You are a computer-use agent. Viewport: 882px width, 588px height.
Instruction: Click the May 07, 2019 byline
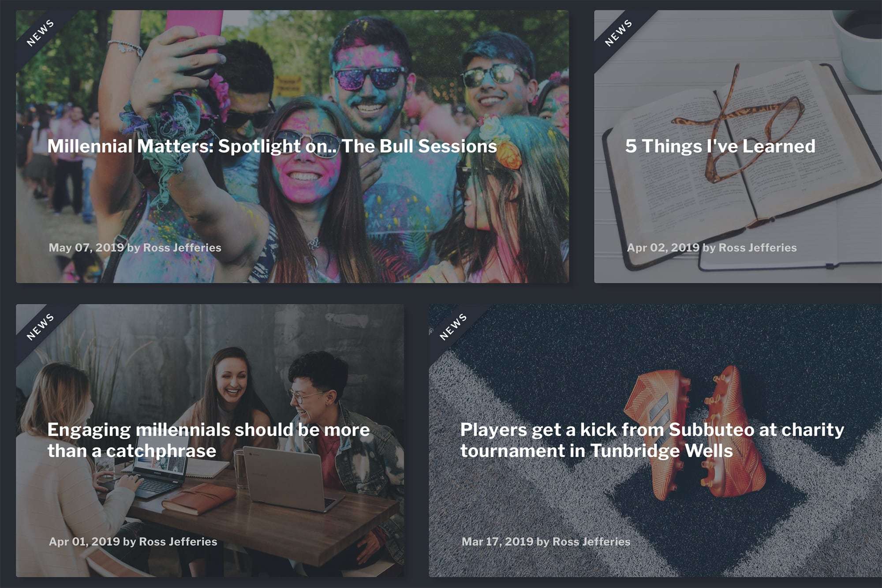pyautogui.click(x=135, y=247)
